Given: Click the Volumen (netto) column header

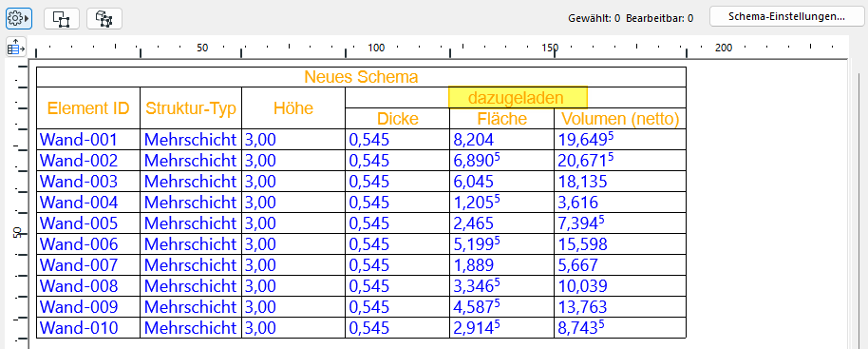Looking at the screenshot, I should pos(620,119).
